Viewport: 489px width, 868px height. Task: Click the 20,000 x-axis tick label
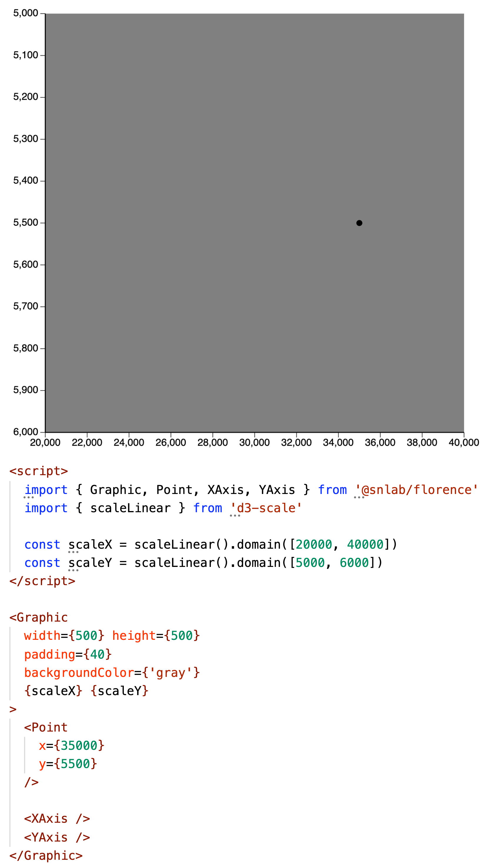45,443
